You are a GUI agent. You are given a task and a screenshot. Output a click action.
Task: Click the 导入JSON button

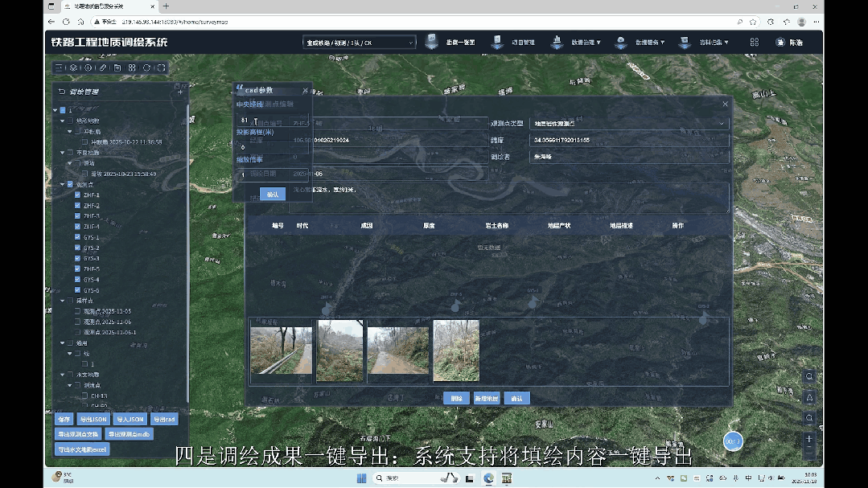tap(130, 420)
